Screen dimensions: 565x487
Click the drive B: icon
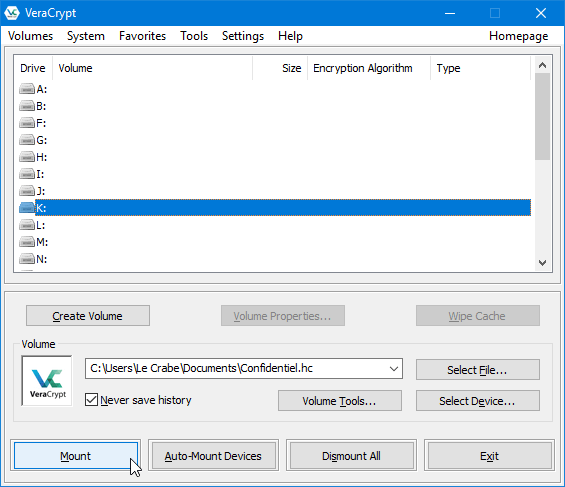pos(27,106)
